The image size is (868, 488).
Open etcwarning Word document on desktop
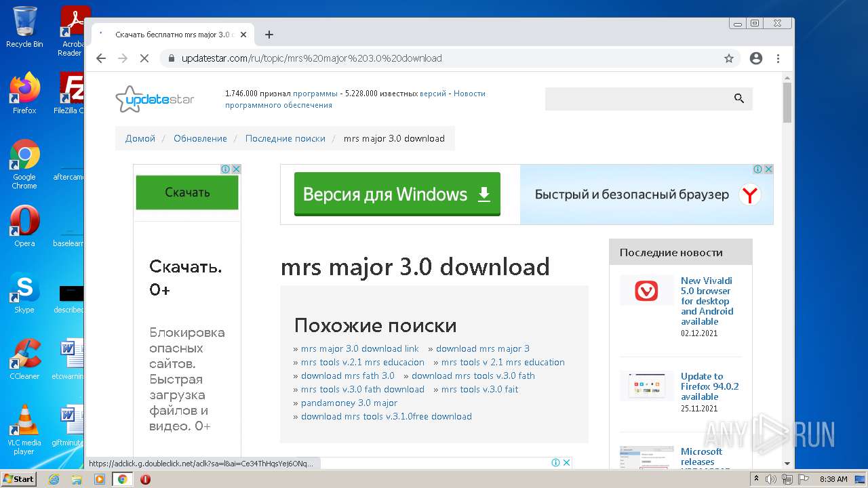click(68, 359)
